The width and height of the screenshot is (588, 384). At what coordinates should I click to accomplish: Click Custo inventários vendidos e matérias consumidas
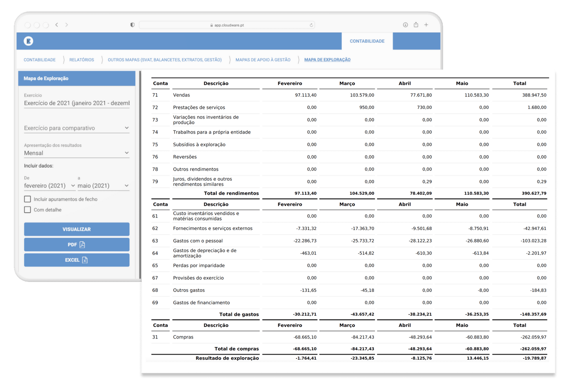[206, 216]
